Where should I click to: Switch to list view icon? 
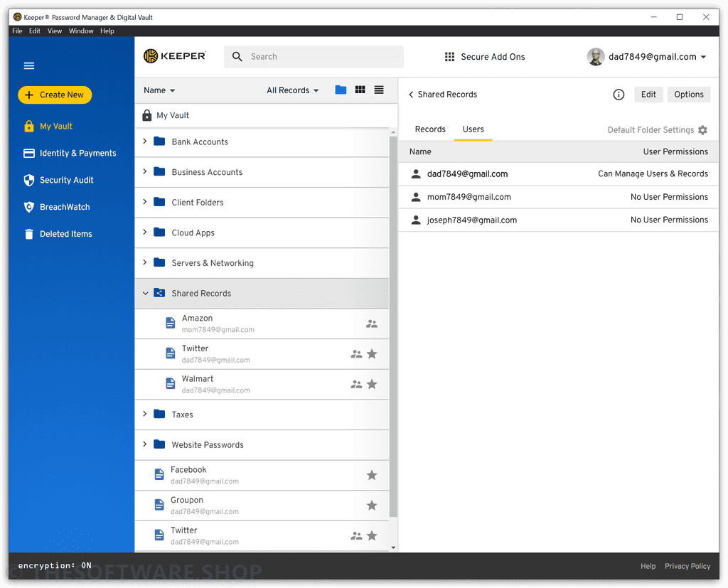pos(379,90)
